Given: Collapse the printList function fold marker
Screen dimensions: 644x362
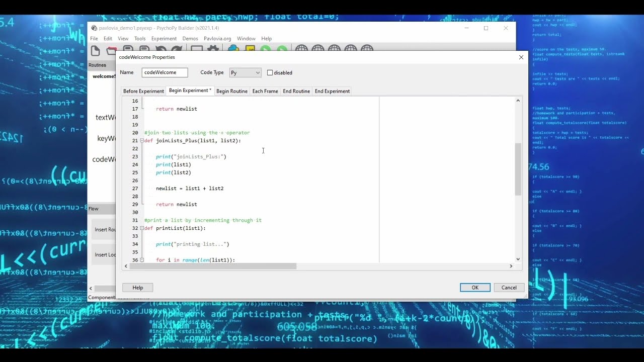Looking at the screenshot, I should click(x=142, y=228).
